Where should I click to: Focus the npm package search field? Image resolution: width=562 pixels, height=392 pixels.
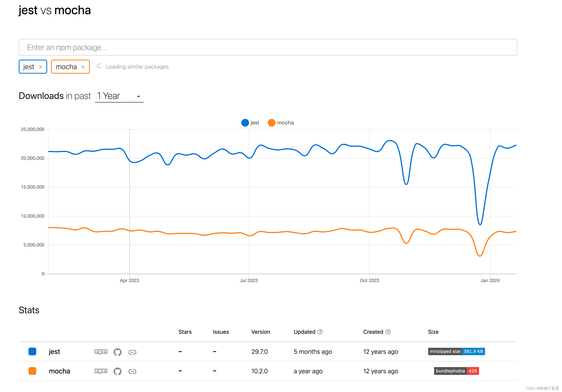(x=268, y=47)
